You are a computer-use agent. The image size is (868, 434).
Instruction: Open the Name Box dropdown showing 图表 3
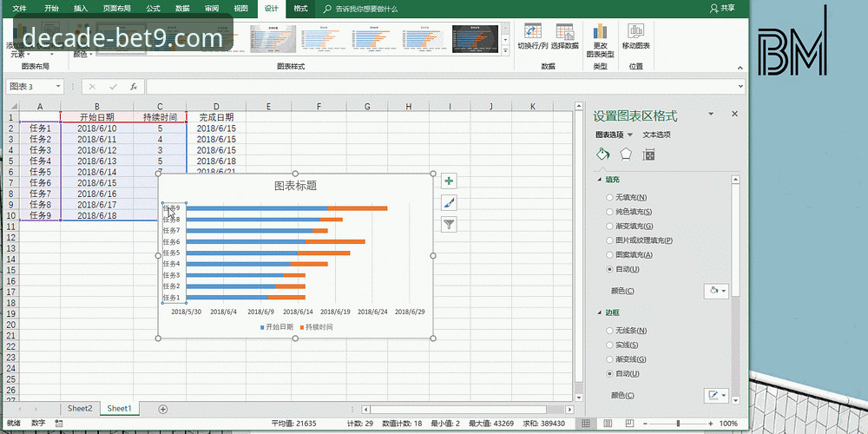click(58, 87)
